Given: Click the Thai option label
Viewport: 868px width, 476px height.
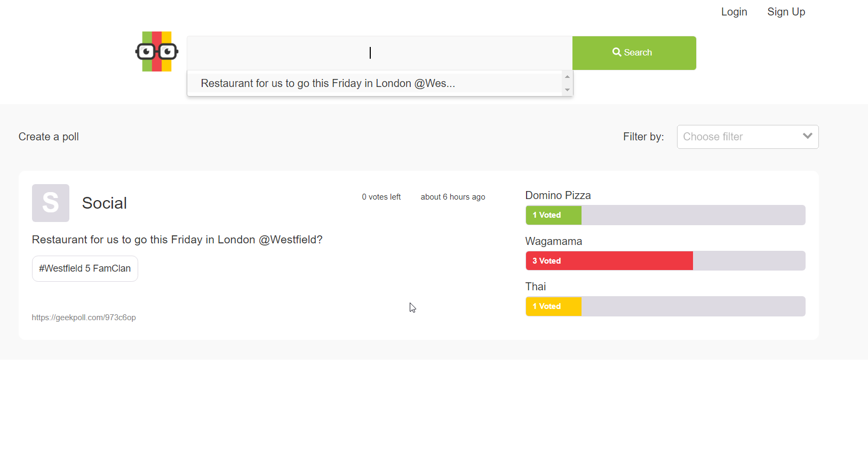Looking at the screenshot, I should pos(536,287).
